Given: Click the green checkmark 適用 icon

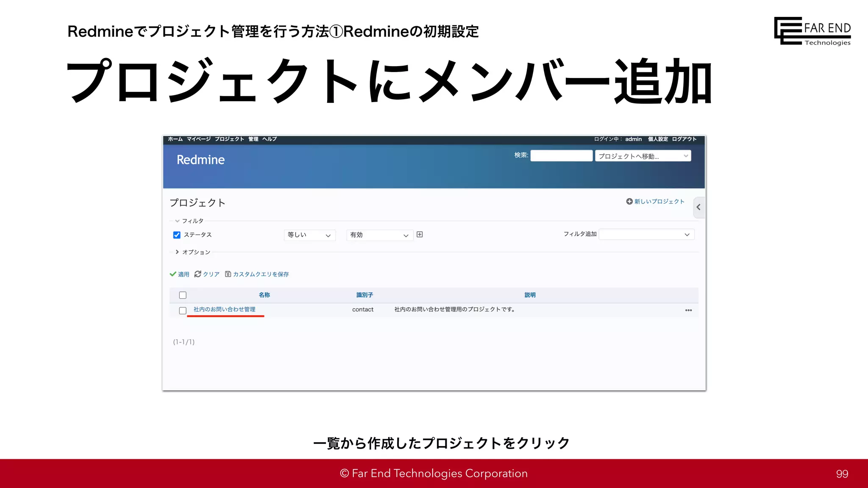Looking at the screenshot, I should (x=173, y=274).
